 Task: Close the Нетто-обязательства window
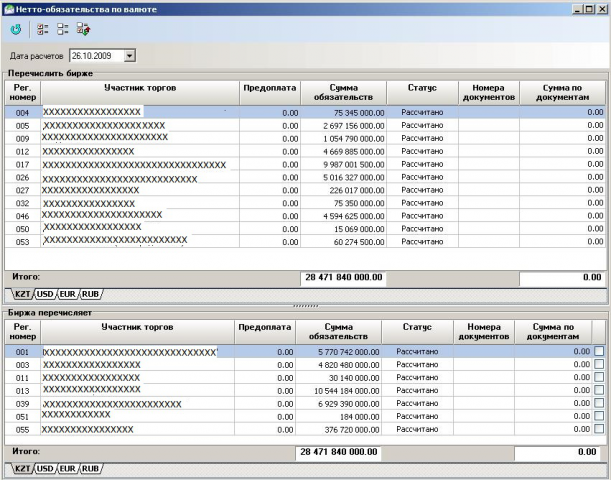click(601, 9)
